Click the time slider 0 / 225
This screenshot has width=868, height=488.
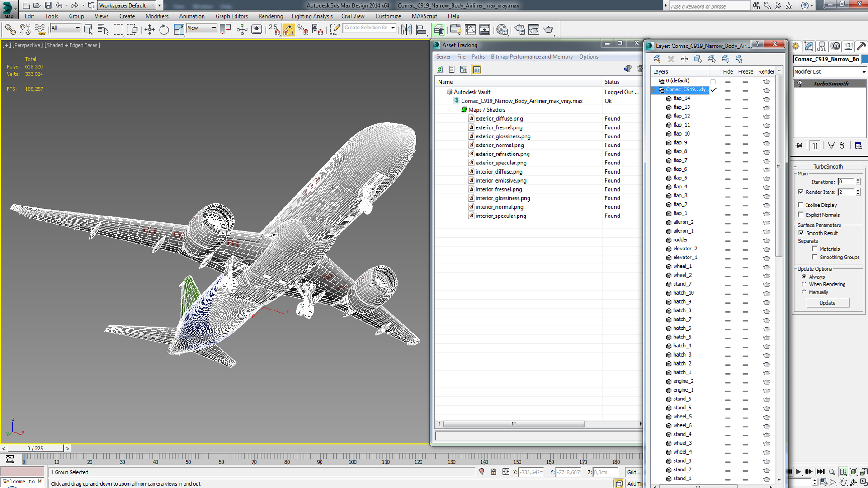(35, 449)
